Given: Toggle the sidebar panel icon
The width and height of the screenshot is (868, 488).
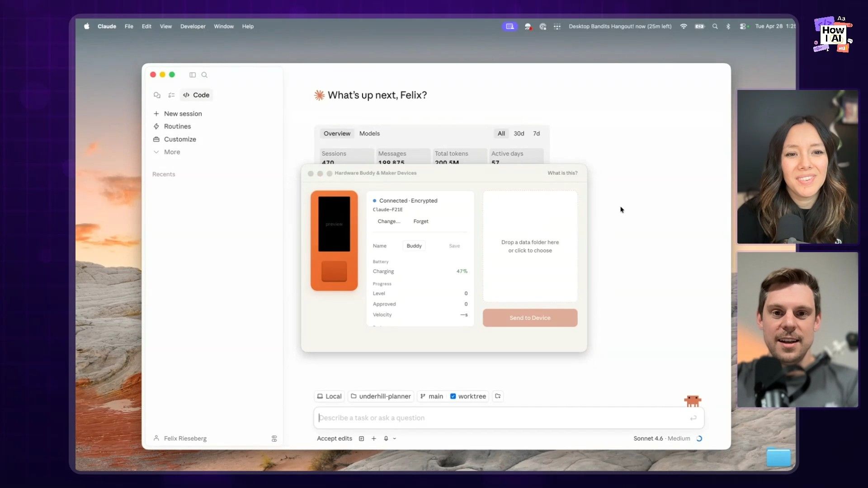Looking at the screenshot, I should coord(193,75).
